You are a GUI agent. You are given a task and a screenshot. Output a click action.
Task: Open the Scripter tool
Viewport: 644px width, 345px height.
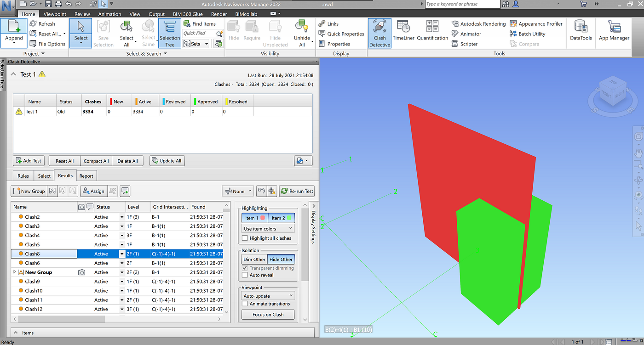465,44
